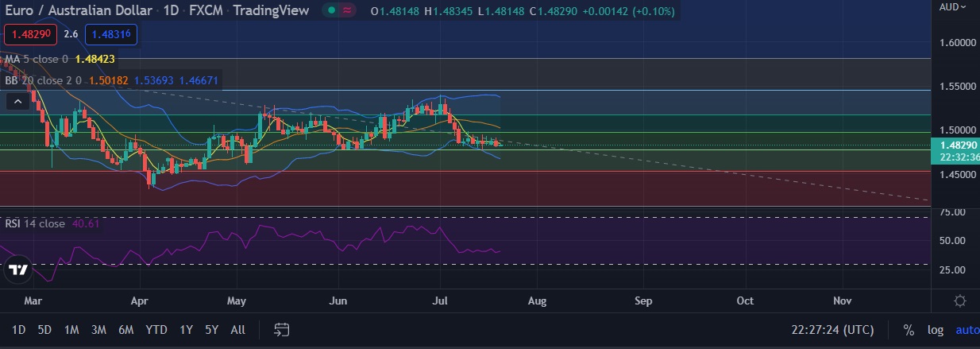Image resolution: width=980 pixels, height=349 pixels.
Task: Open chart settings gear icon
Action: 959,301
